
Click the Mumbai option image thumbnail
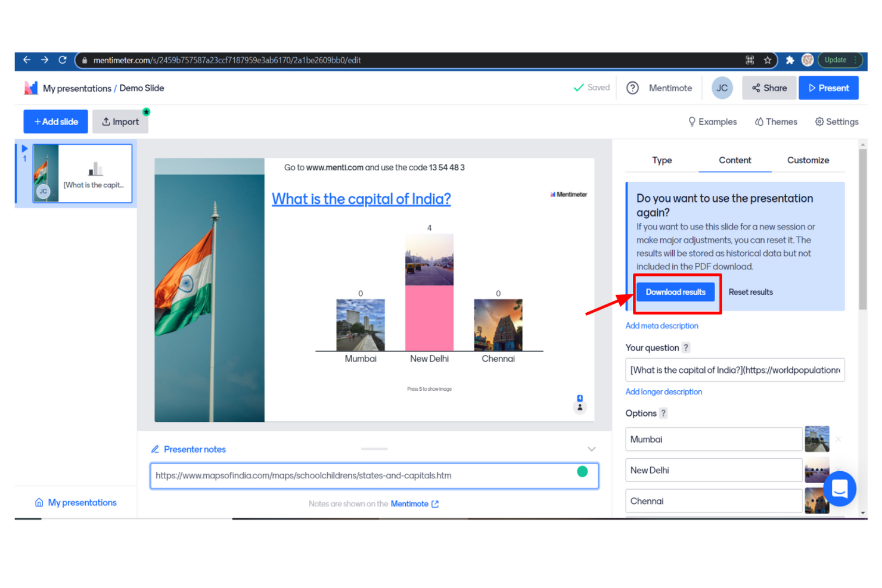817,439
